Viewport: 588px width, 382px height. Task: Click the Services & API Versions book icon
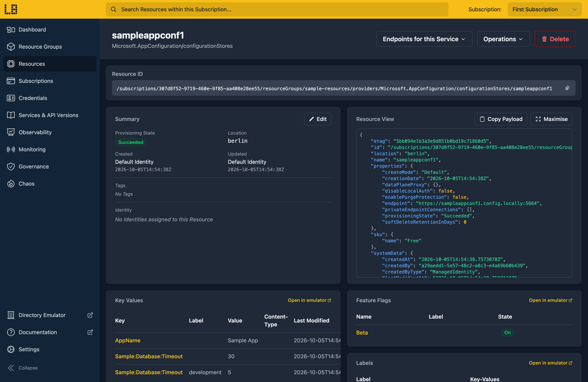pyautogui.click(x=11, y=115)
